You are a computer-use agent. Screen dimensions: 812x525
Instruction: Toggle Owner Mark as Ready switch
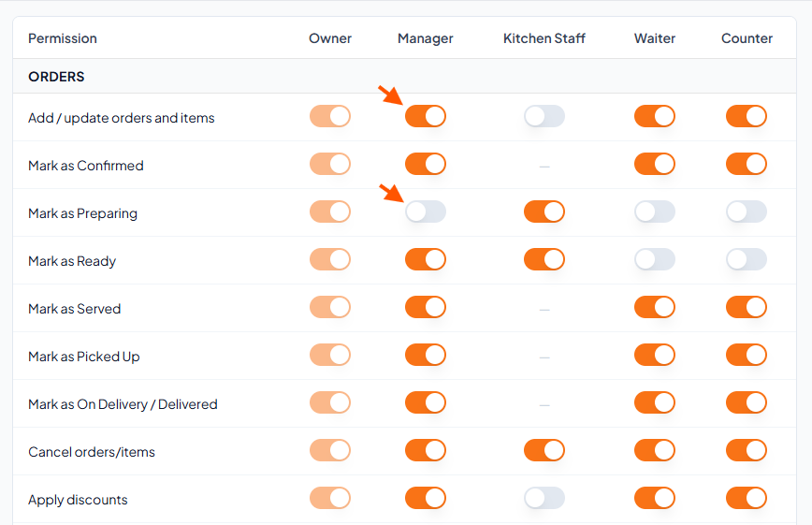point(330,259)
